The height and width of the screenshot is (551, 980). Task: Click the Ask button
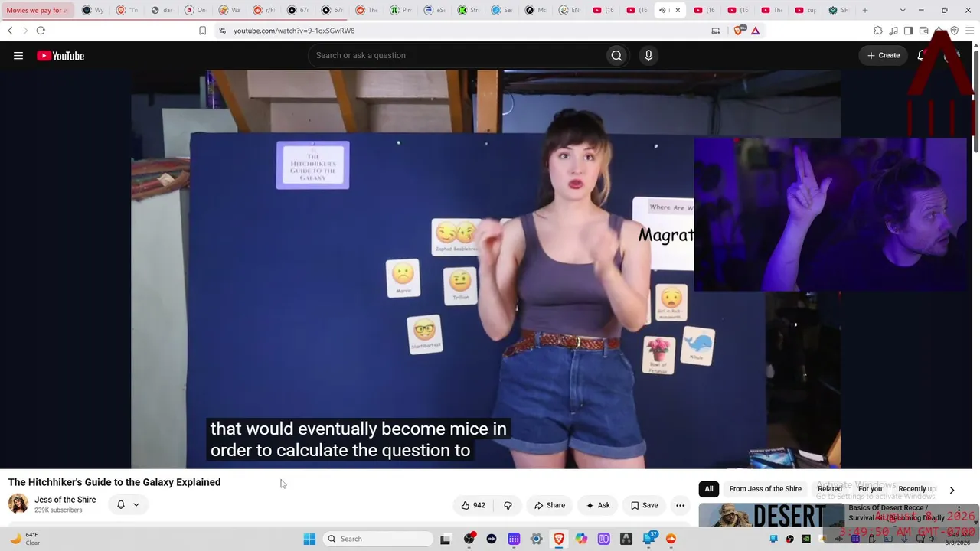click(x=598, y=505)
